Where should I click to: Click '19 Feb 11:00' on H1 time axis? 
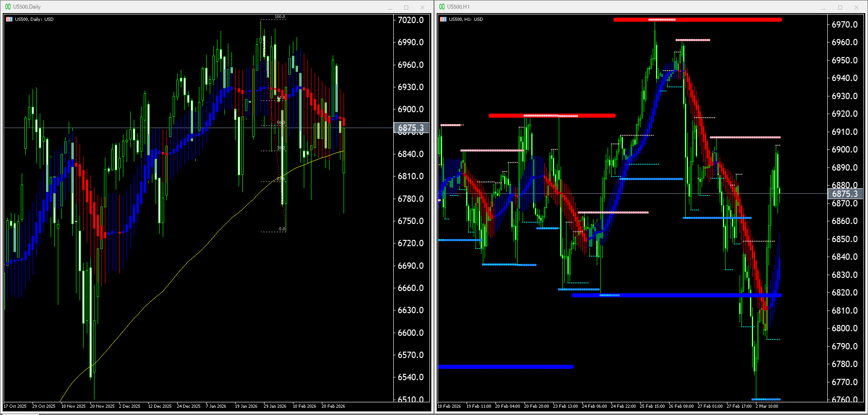pos(479,406)
